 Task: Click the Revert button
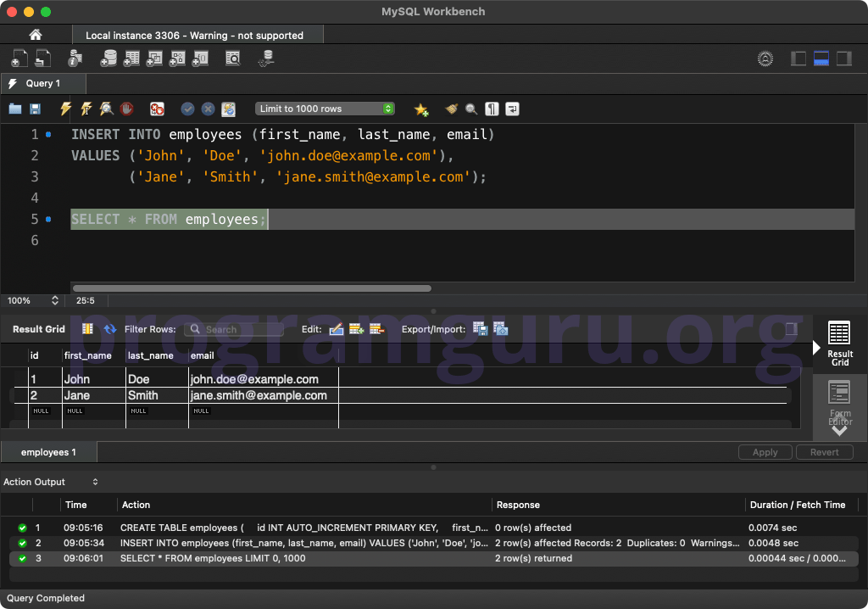pos(824,452)
